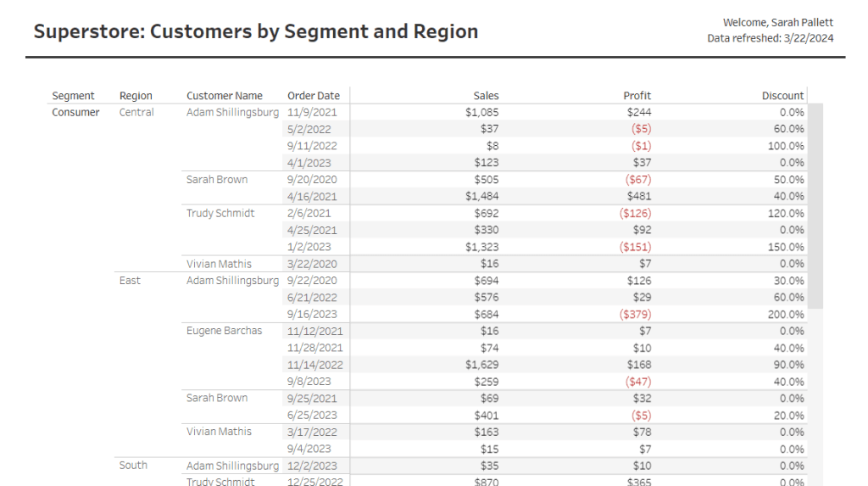Viewport: 868px width, 486px height.
Task: Select the Consumer segment label
Action: (x=75, y=112)
